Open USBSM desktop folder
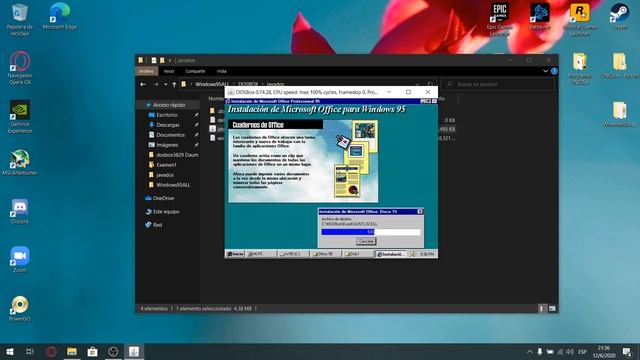The height and width of the screenshot is (360, 640). point(620,65)
